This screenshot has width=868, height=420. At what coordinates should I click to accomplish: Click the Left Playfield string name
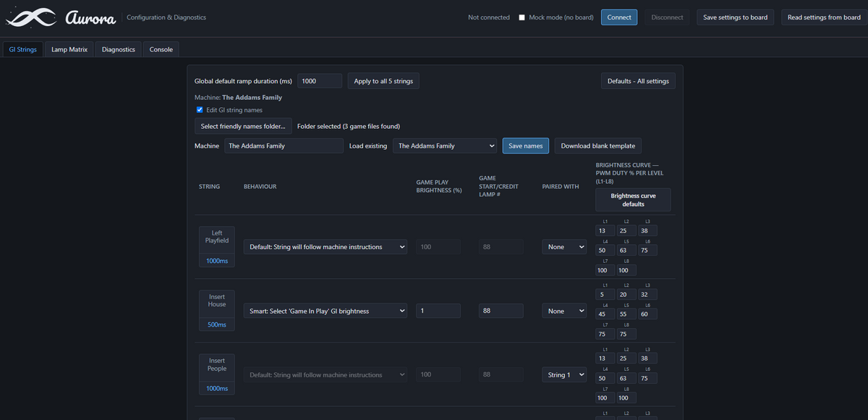pyautogui.click(x=217, y=237)
